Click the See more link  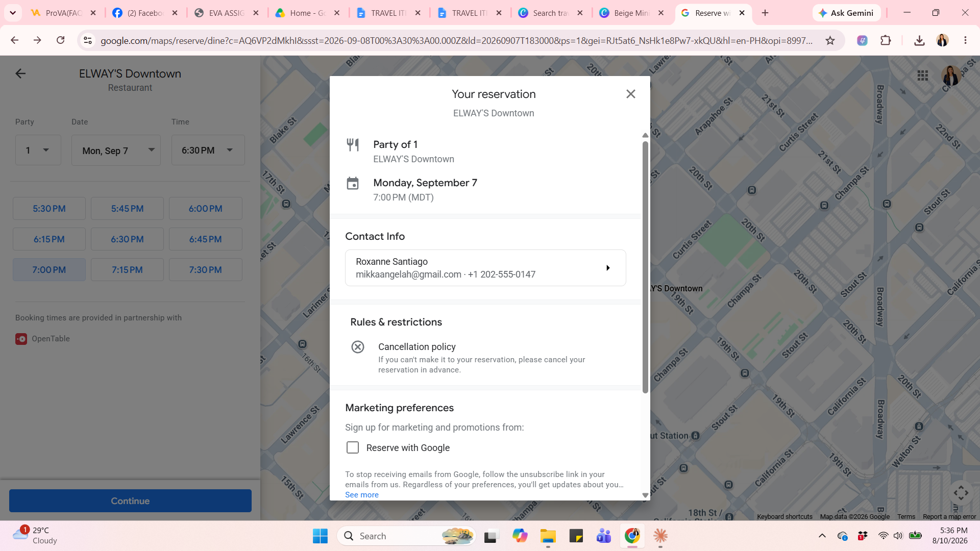coord(362,495)
